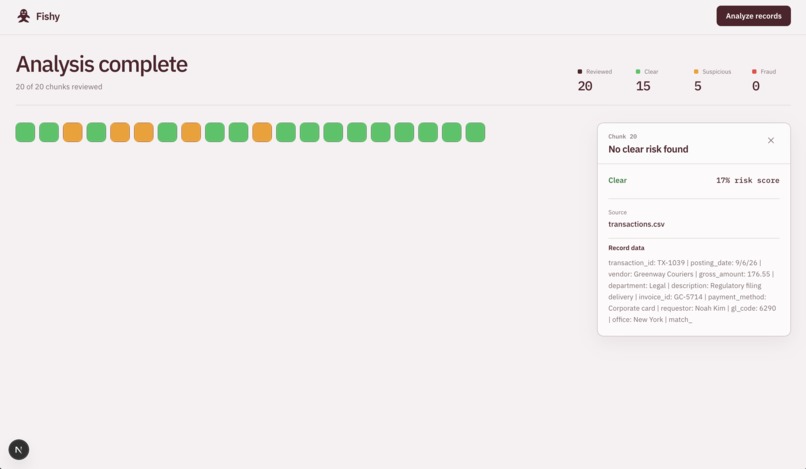
Task: Click the Reviewed count 20
Action: pos(585,86)
